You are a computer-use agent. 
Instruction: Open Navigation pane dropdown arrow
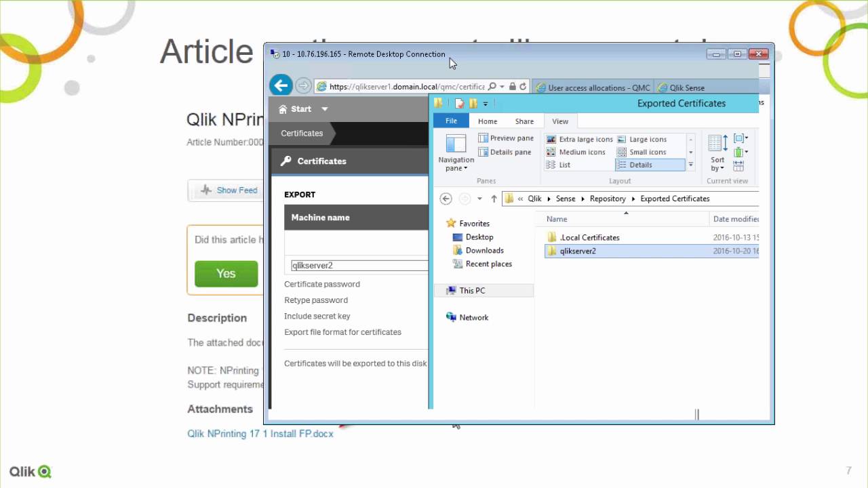(465, 169)
